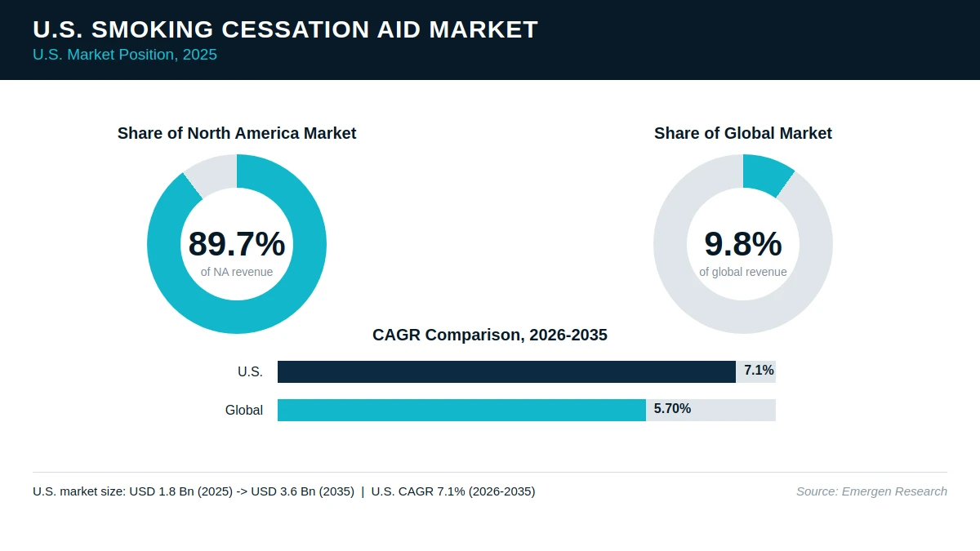Click the 'U.S.' bar axis label
This screenshot has height=551, width=980.
(250, 372)
